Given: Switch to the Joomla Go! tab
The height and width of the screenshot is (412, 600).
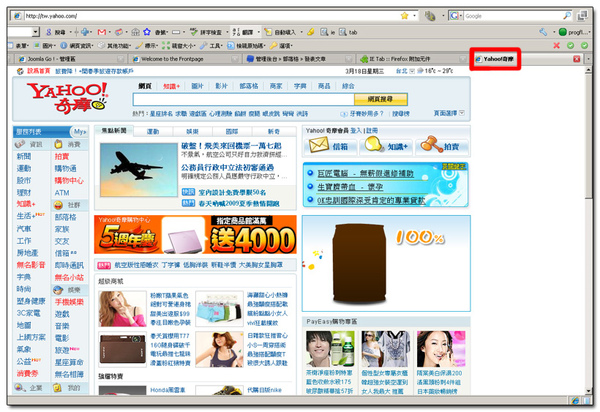Looking at the screenshot, I should (x=71, y=59).
